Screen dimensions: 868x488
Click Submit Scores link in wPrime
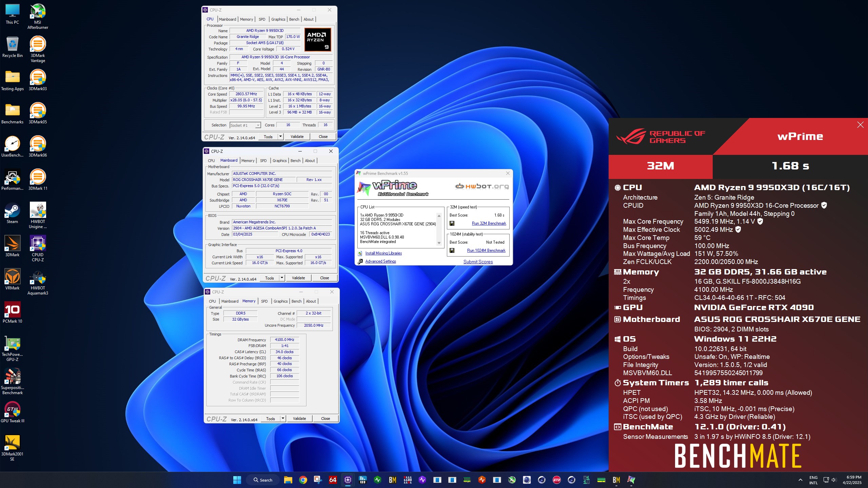(478, 262)
